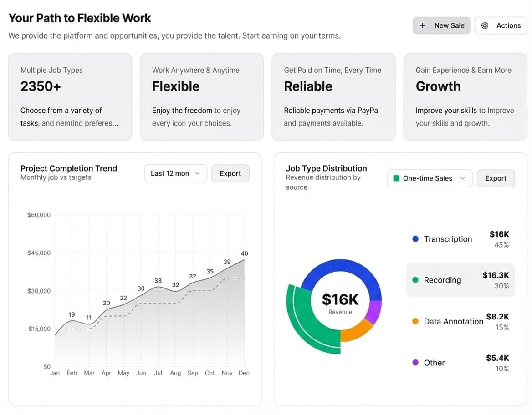Toggle the highlighted Recording legend row
This screenshot has width=532, height=415.
pos(460,280)
